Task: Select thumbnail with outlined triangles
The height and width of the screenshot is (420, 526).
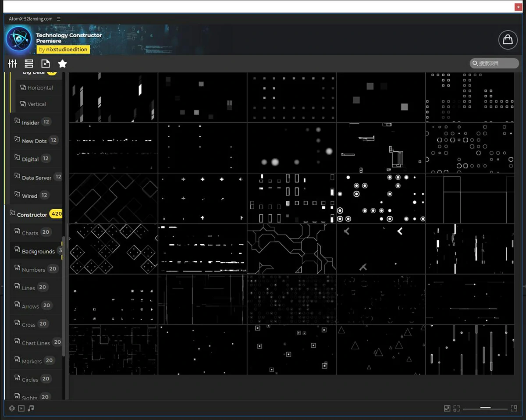Action: point(380,350)
